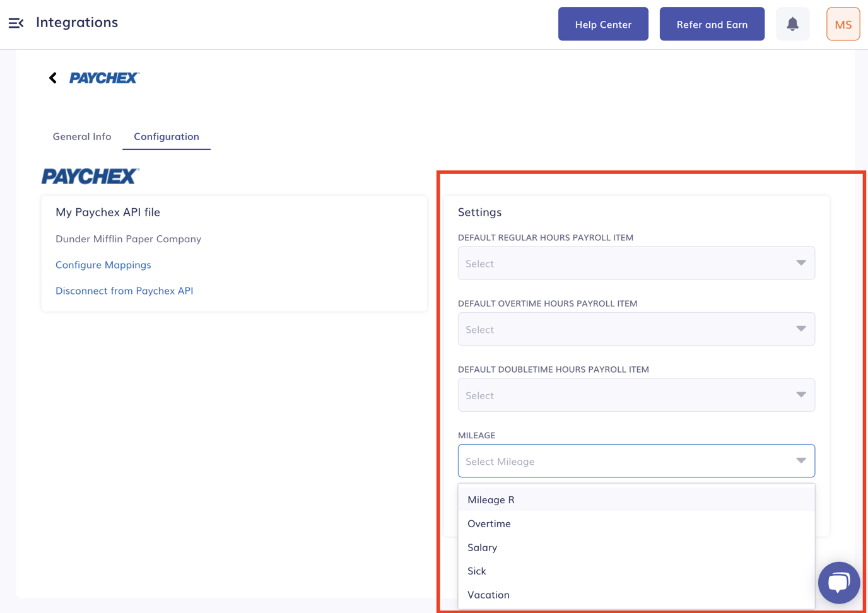The width and height of the screenshot is (868, 613).
Task: Click the back arrow next to Paychex
Action: [x=53, y=78]
